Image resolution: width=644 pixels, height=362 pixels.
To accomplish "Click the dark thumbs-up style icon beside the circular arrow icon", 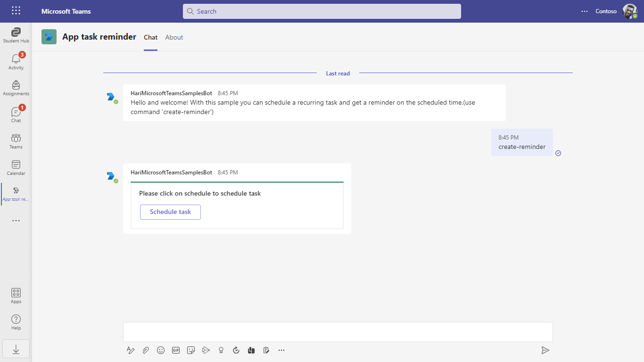I will point(251,350).
